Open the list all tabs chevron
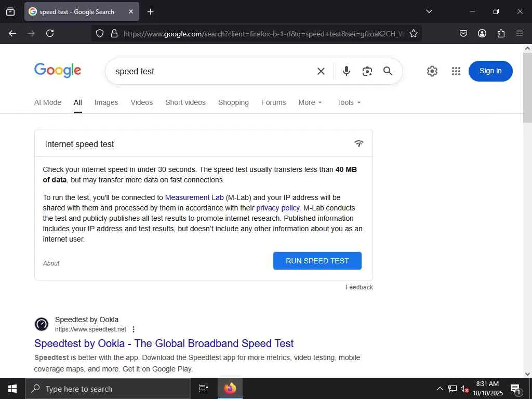Screen dimensions: 532x399 click(x=429, y=11)
